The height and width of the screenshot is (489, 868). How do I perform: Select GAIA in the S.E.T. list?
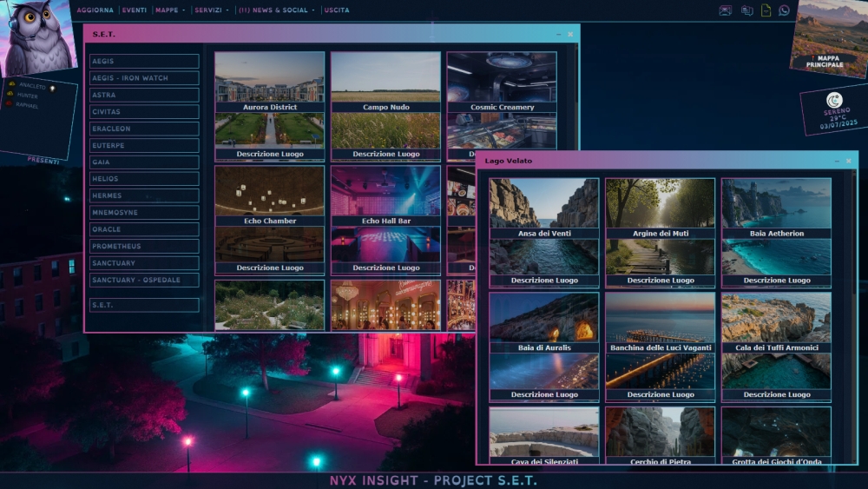tap(144, 162)
